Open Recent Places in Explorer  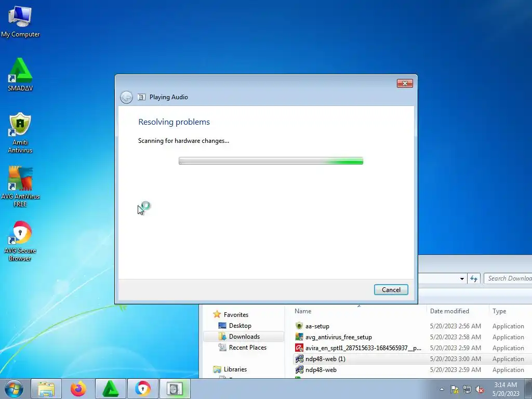click(x=243, y=347)
